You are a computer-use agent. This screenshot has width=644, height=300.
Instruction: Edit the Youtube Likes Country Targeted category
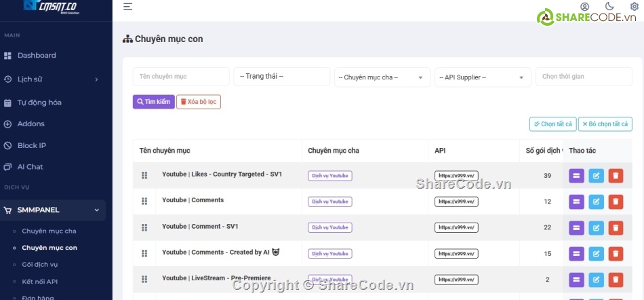point(596,176)
